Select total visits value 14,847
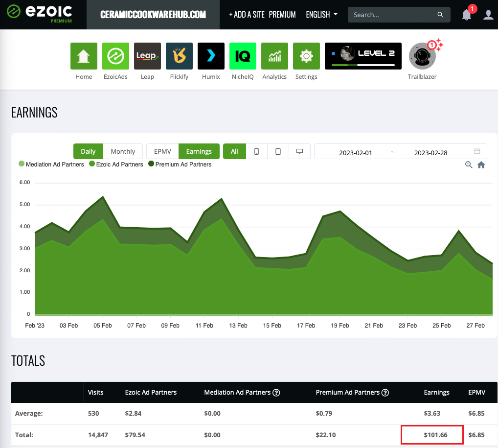498x448 pixels. [98, 435]
